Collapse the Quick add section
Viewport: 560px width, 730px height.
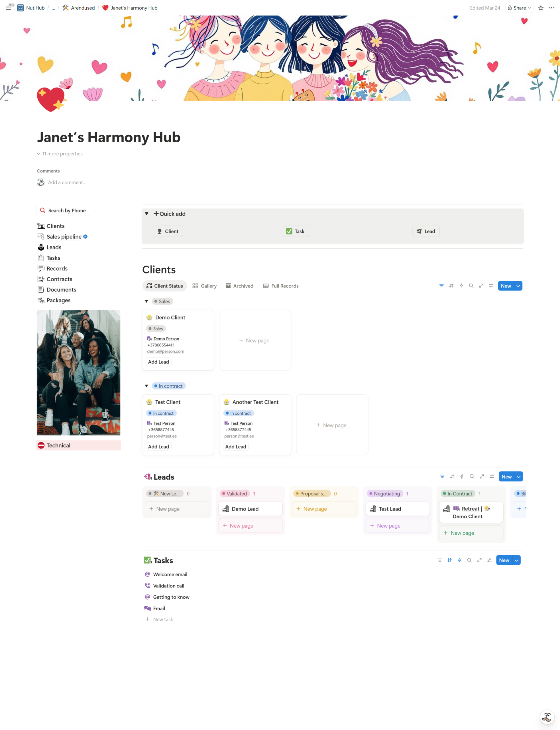click(x=147, y=214)
